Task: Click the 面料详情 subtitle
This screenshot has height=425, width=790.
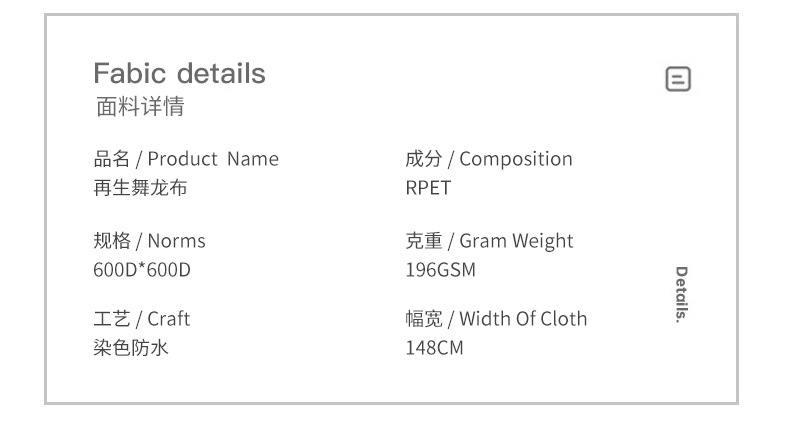Action: [139, 106]
